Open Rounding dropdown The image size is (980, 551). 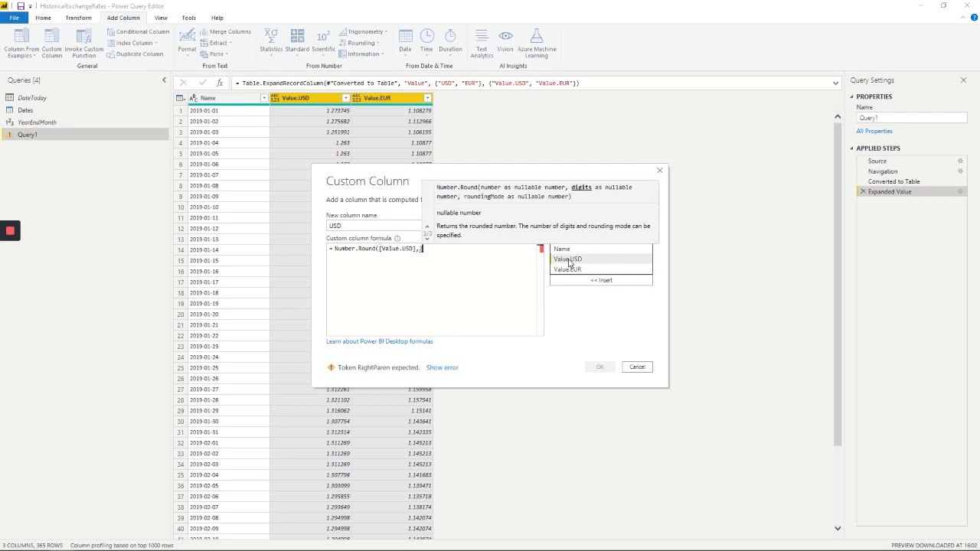coord(361,44)
